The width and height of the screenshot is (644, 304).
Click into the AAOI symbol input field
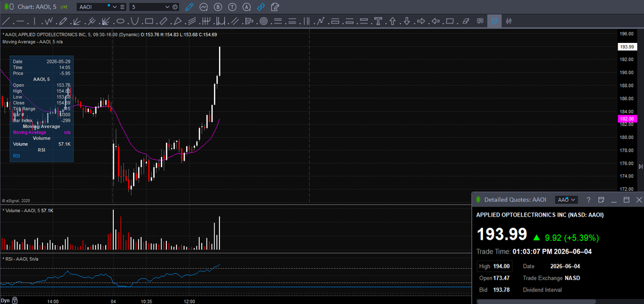coord(93,7)
